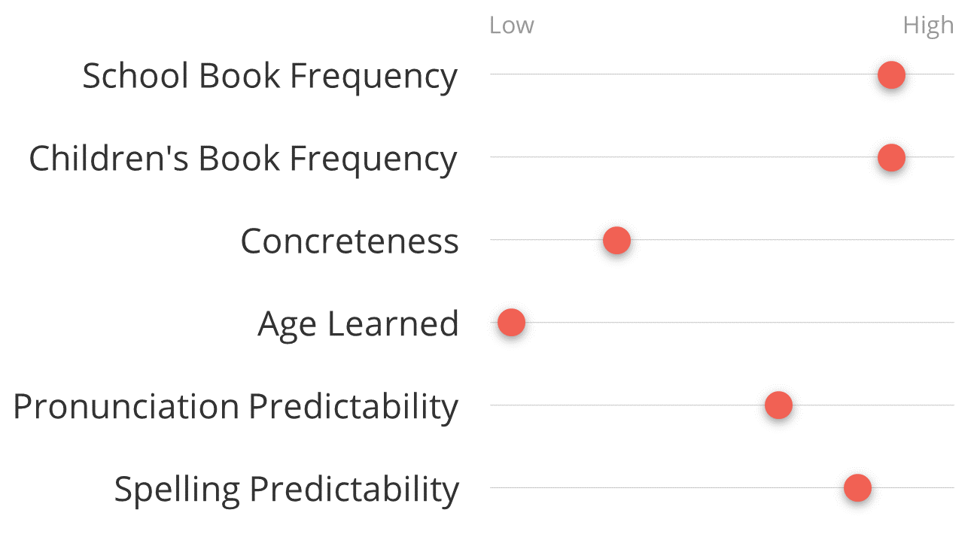
Task: Click the Pronunciation Predictability red dot
Action: [x=778, y=405]
